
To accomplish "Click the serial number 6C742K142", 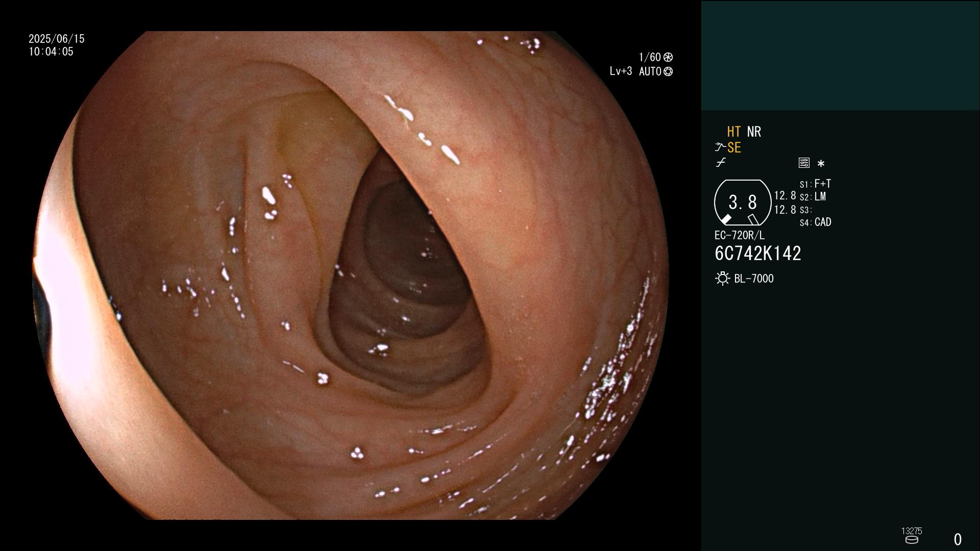I will (x=758, y=254).
